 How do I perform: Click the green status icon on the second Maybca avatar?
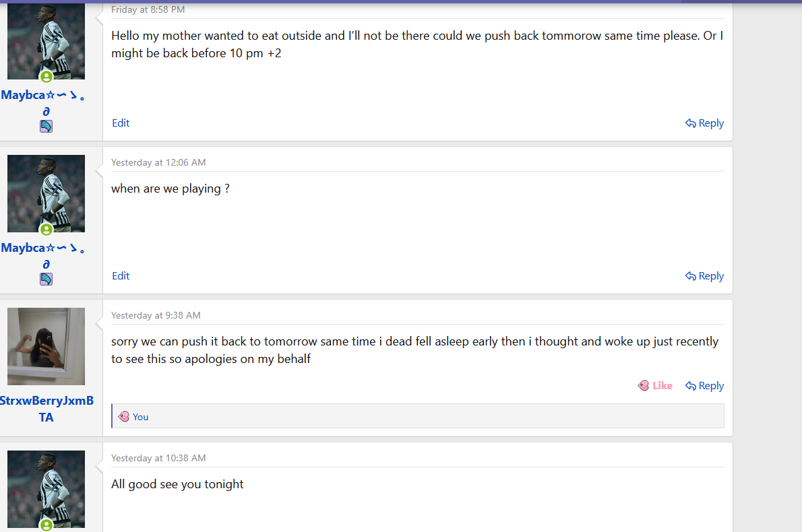(47, 230)
